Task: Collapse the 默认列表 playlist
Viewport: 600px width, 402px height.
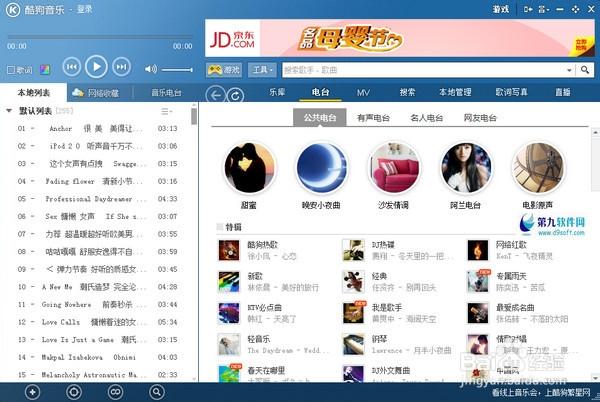Action: point(8,111)
